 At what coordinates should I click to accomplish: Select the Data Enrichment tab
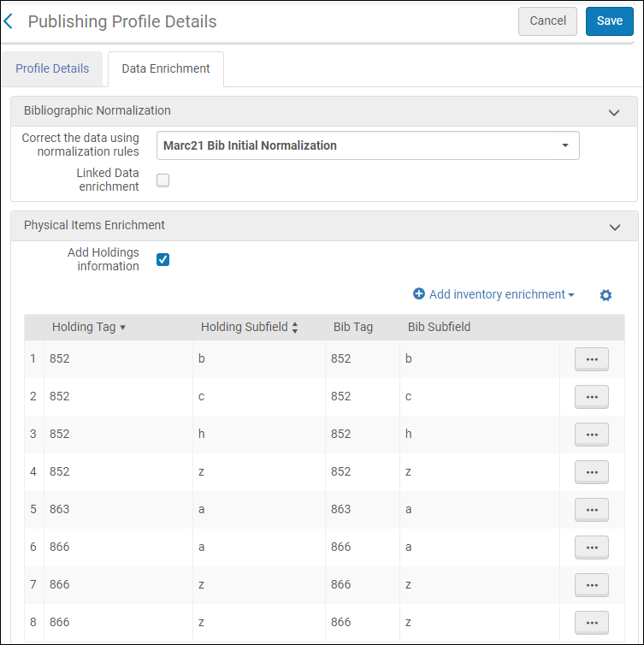pos(166,68)
